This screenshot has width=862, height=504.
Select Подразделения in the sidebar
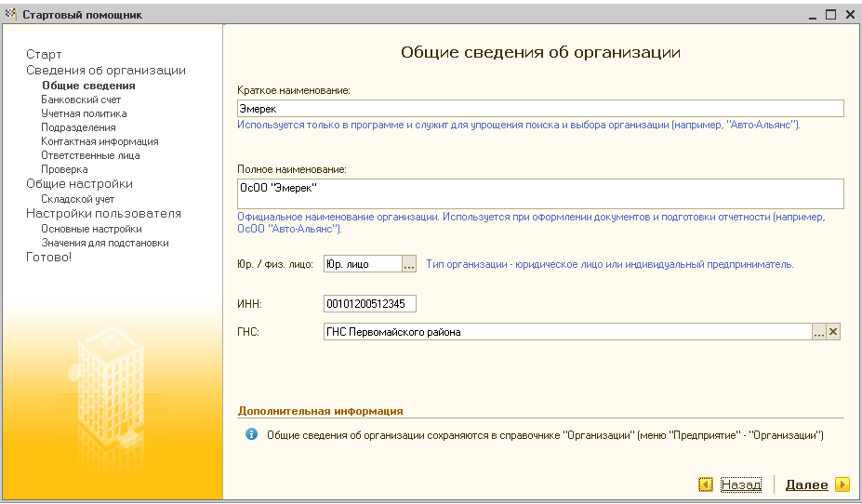coord(78,127)
